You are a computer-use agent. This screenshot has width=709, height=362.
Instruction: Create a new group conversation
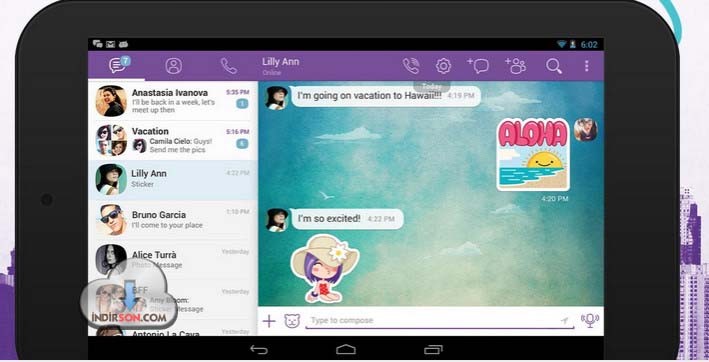[x=515, y=66]
